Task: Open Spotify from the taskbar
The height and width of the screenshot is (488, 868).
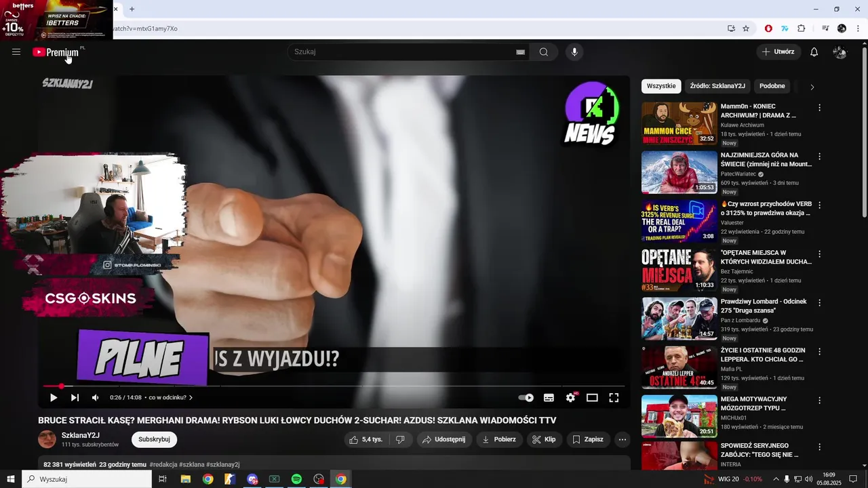Action: (x=296, y=479)
